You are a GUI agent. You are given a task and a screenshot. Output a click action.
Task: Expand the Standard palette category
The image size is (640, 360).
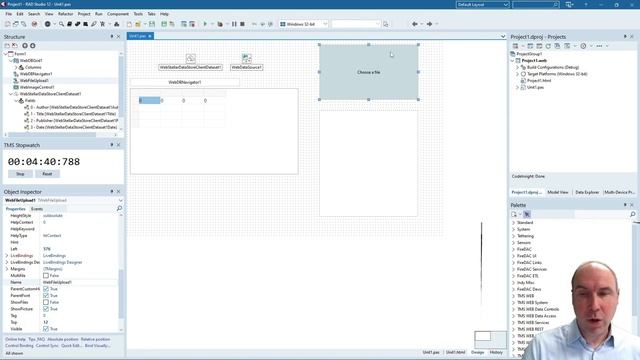point(513,222)
